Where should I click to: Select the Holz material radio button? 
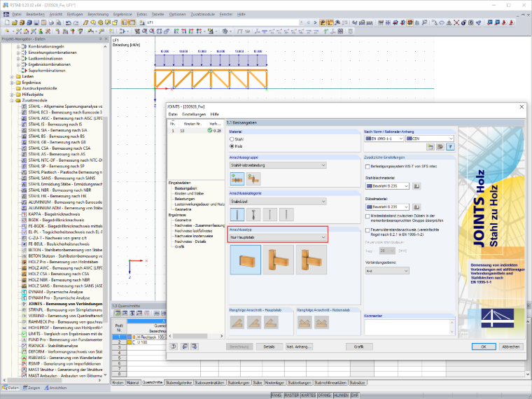(x=232, y=146)
